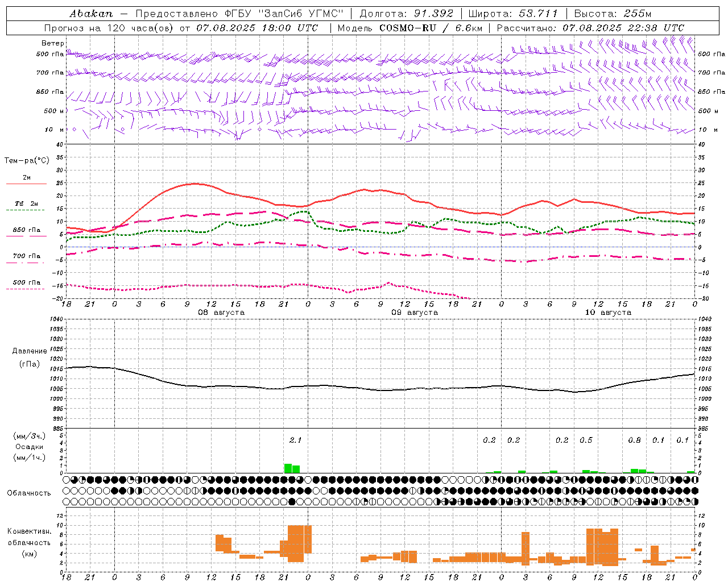Viewport: 728px width, 582px height.
Task: Select the "Модель COSMO-RU / 6.6км" text
Action: 410,28
